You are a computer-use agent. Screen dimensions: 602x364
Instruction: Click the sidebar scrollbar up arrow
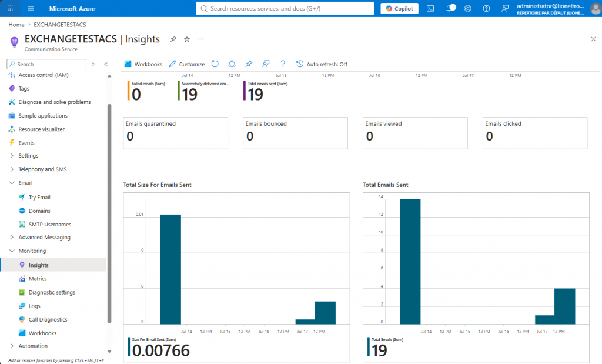109,76
